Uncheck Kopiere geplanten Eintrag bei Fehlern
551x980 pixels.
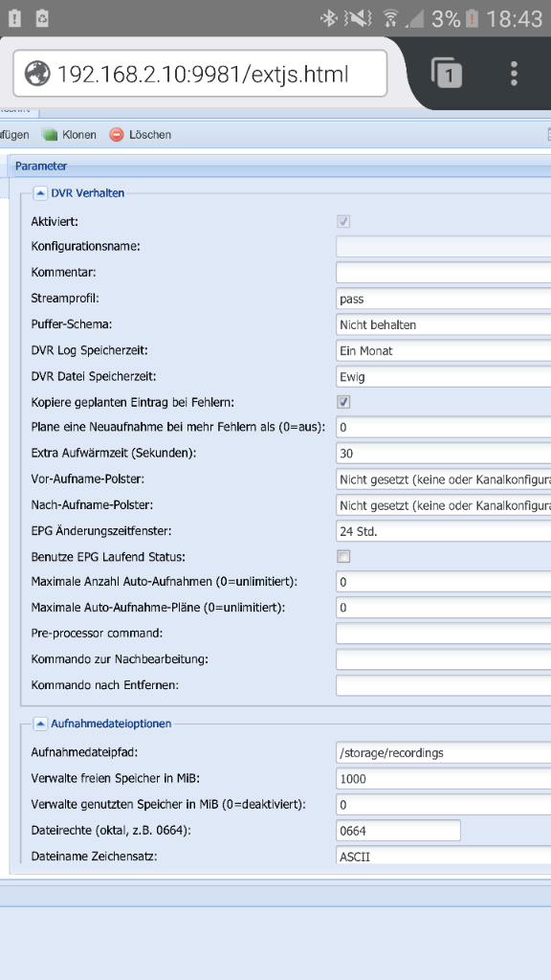[x=343, y=401]
